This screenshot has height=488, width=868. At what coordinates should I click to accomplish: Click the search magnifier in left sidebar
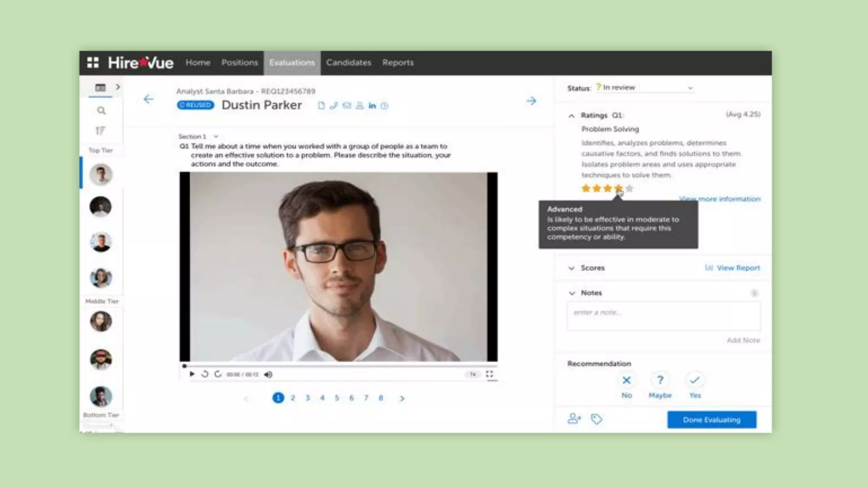[x=101, y=111]
